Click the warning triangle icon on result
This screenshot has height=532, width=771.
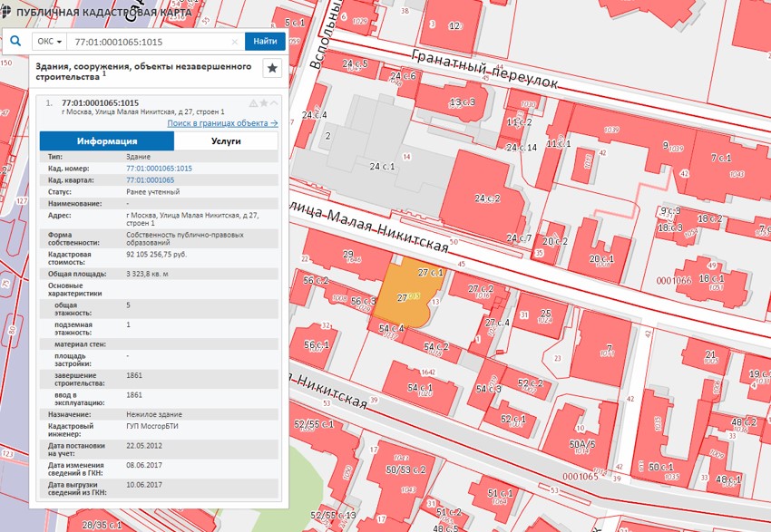point(253,103)
